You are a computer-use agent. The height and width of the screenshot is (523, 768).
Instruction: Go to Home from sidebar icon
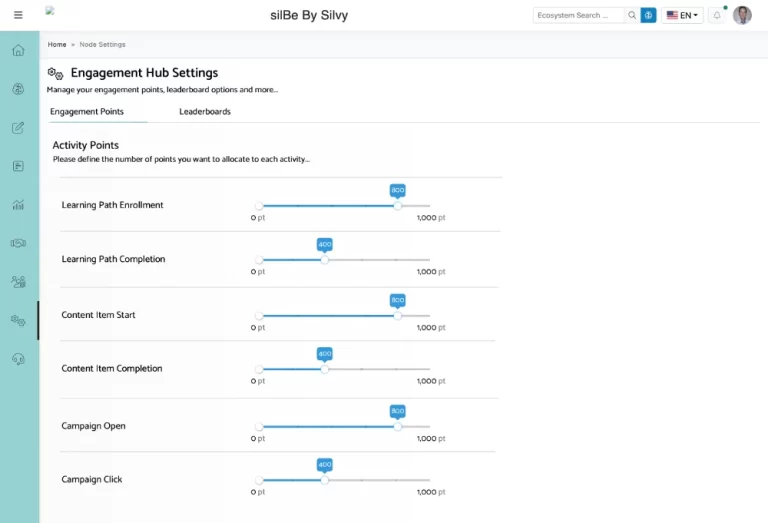point(18,50)
